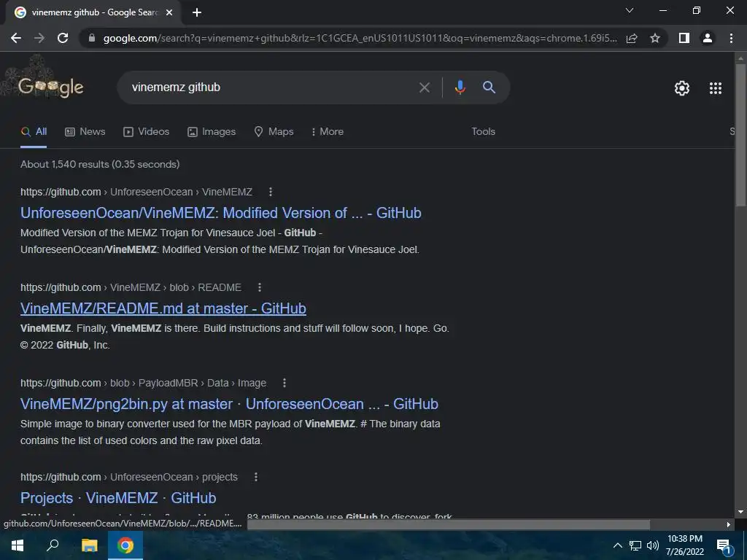Screen dimensions: 747x560
Task: Click the browser forward arrow
Action: 39,38
